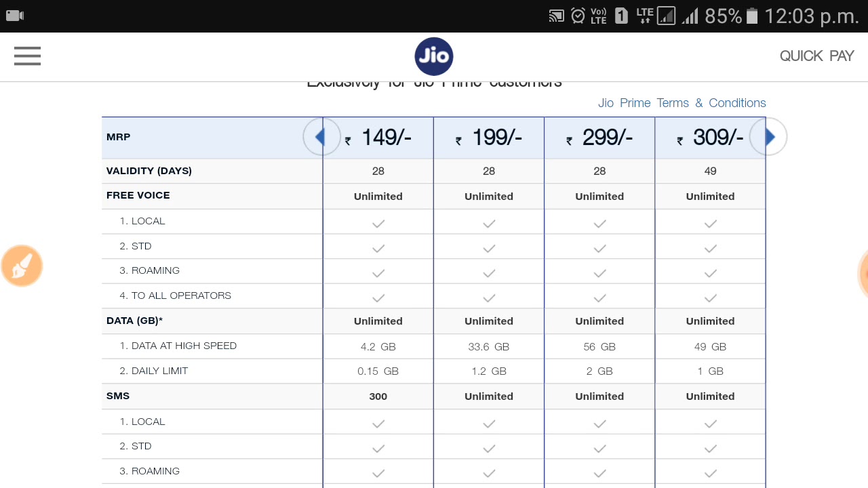This screenshot has height=488, width=868.
Task: Click the 28 days validity under 149/-
Action: click(378, 171)
